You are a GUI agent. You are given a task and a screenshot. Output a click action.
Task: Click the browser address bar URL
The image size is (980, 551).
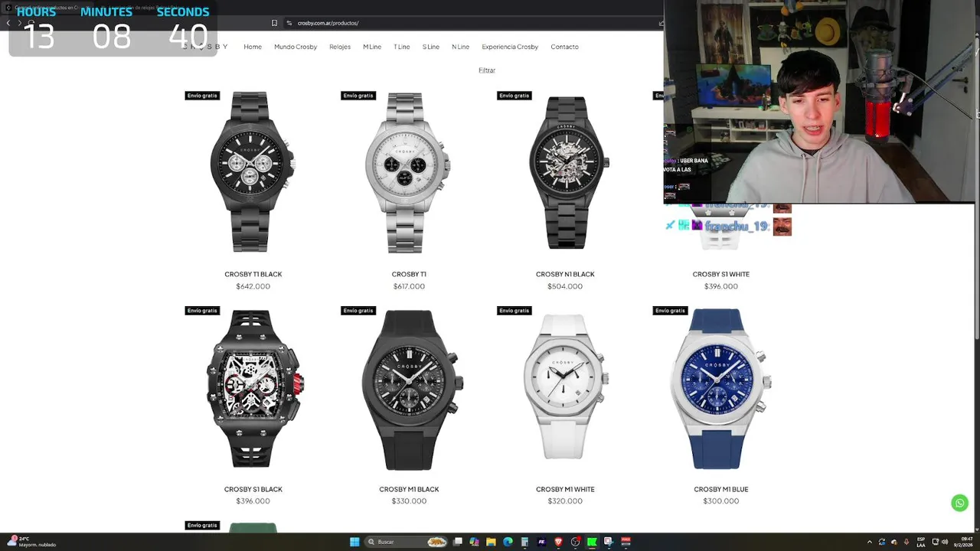coord(328,23)
